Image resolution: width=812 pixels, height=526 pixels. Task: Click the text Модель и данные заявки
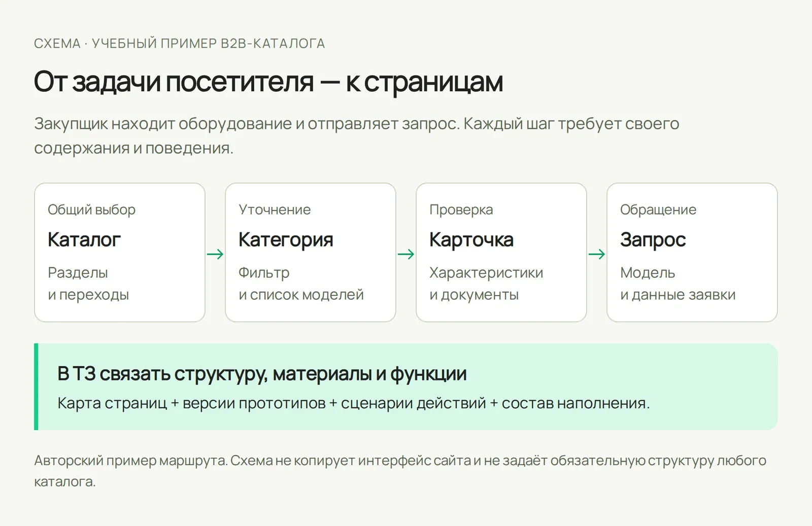[x=678, y=284]
